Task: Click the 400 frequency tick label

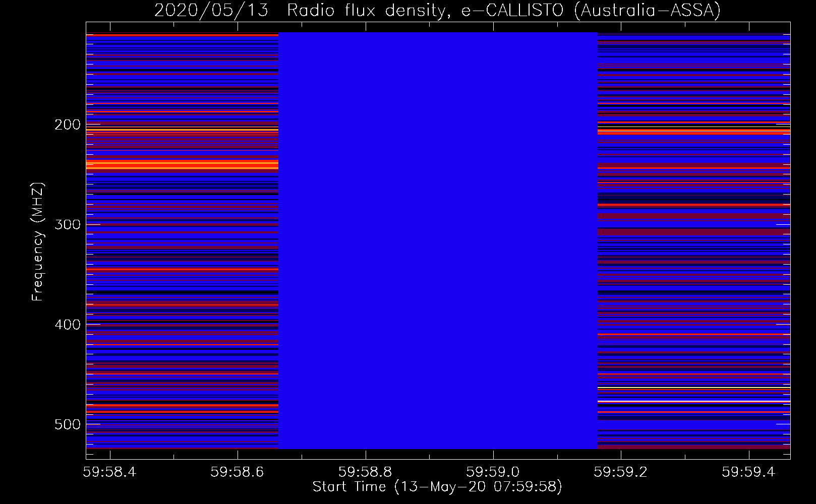Action: pos(68,324)
